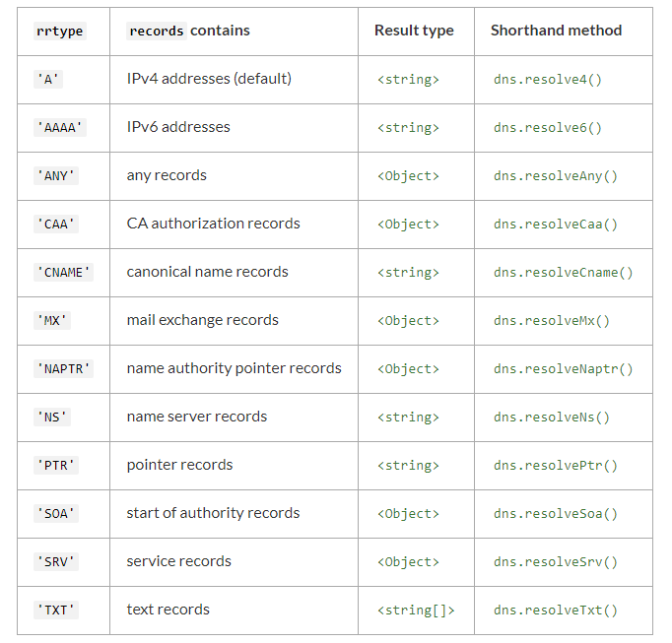Go to the dns.resolveMx() method
Screen dimensions: 672x643
(551, 321)
